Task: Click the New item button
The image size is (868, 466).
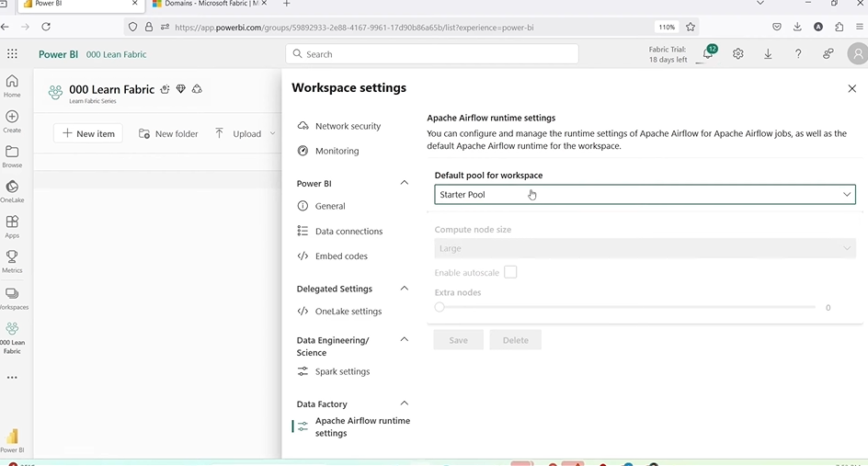Action: click(88, 133)
